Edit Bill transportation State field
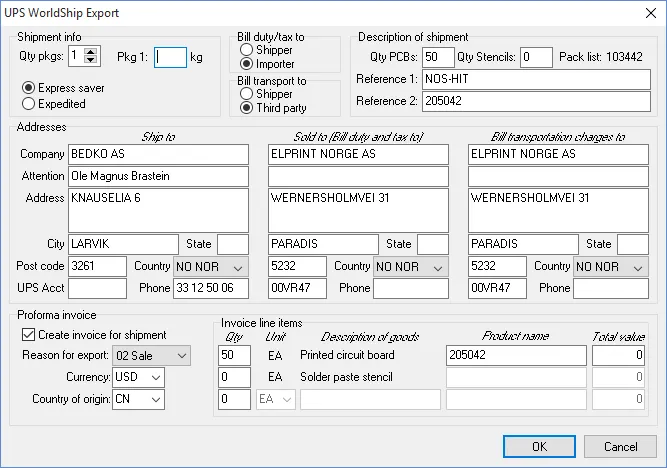This screenshot has height=468, width=667. click(633, 245)
